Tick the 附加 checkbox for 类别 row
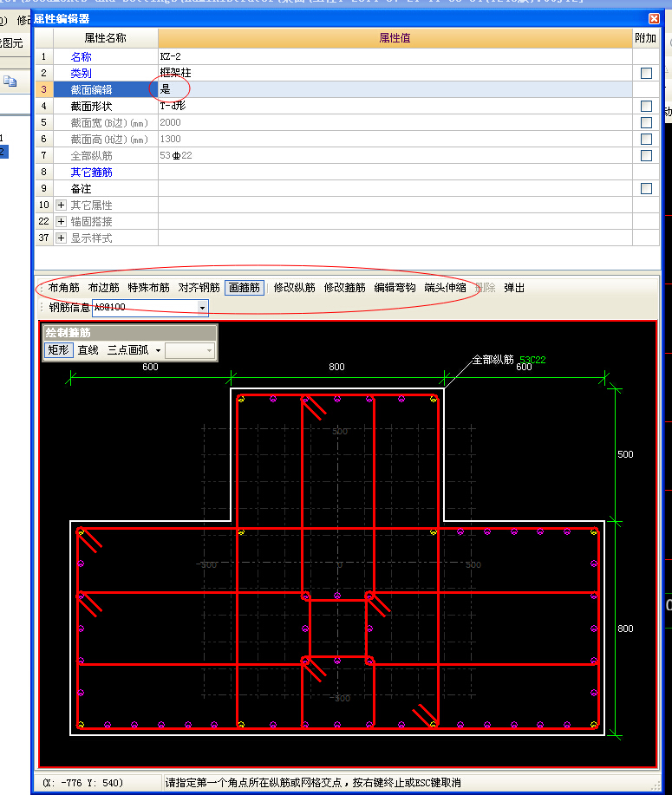 (x=646, y=73)
